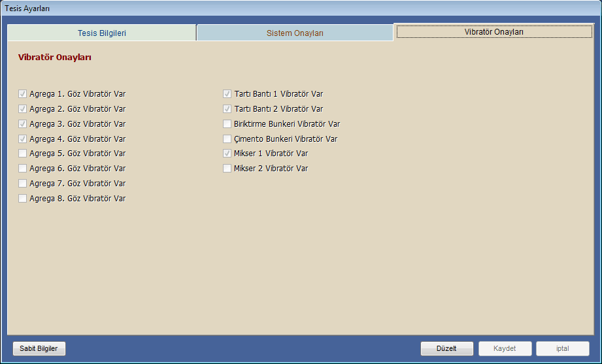602x364 pixels.
Task: Switch to the Tesis Bilgileri tab
Action: (x=101, y=33)
